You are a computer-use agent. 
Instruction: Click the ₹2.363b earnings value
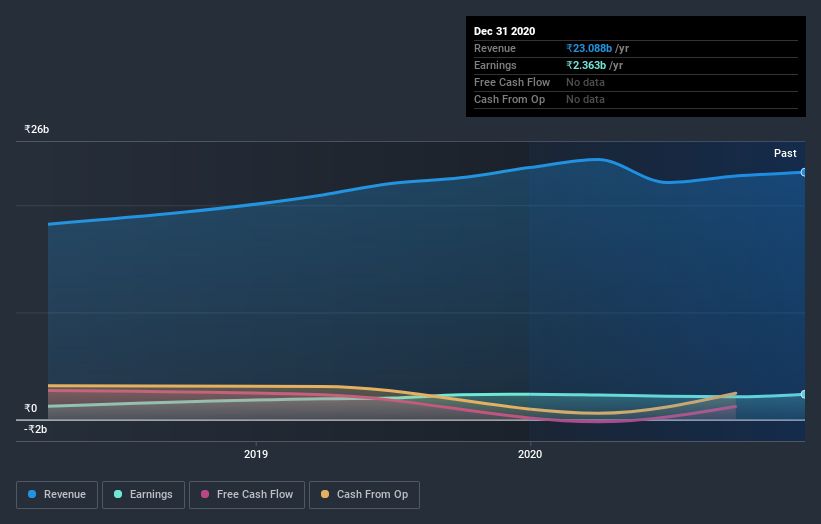click(586, 65)
